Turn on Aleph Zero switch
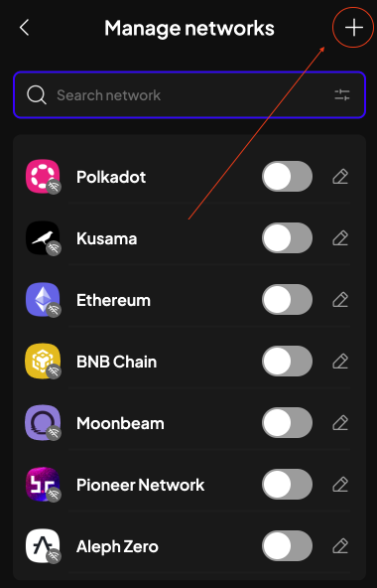The height and width of the screenshot is (588, 377). coord(287,546)
